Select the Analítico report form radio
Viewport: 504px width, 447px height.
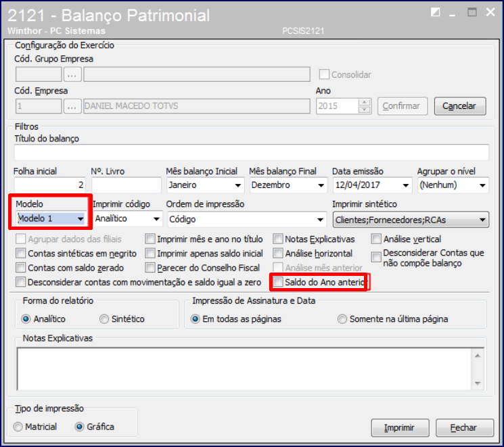[x=26, y=319]
